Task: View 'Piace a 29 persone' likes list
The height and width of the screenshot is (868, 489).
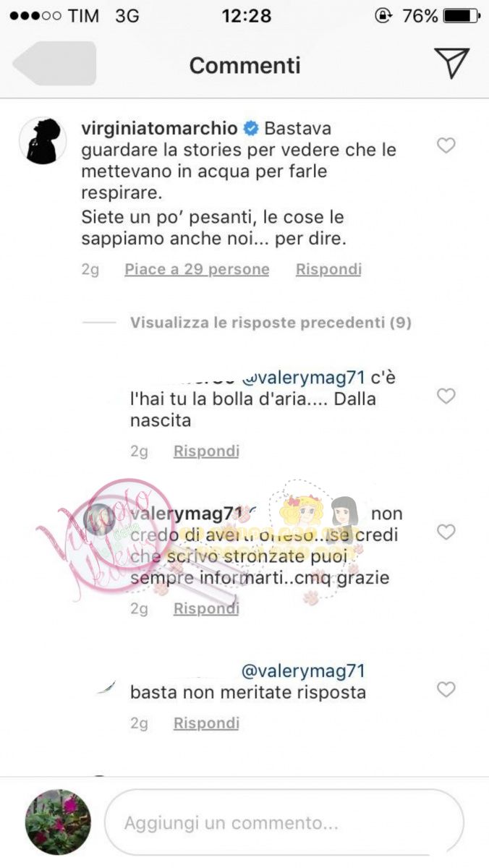Action: (197, 270)
